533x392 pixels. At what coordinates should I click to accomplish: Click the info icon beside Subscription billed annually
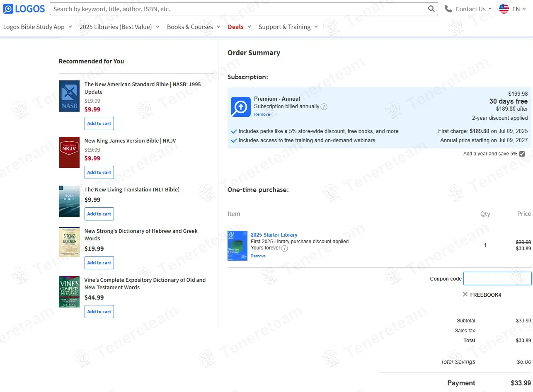click(x=324, y=106)
